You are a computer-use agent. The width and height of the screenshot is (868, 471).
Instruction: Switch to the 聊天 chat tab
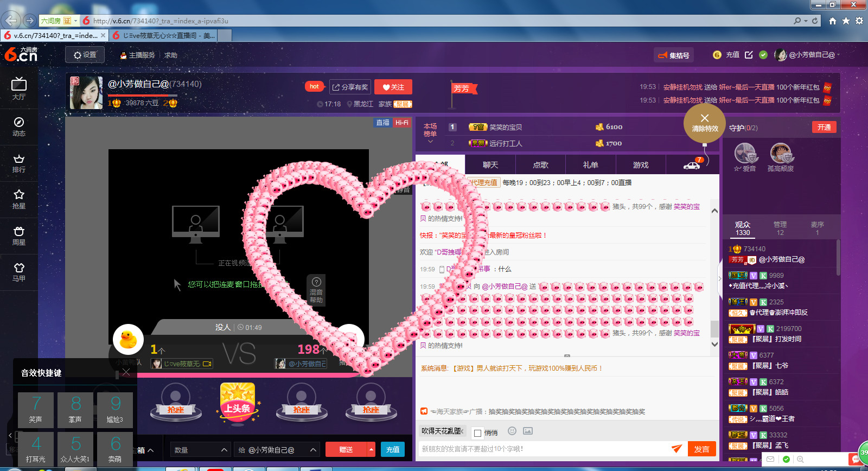490,164
